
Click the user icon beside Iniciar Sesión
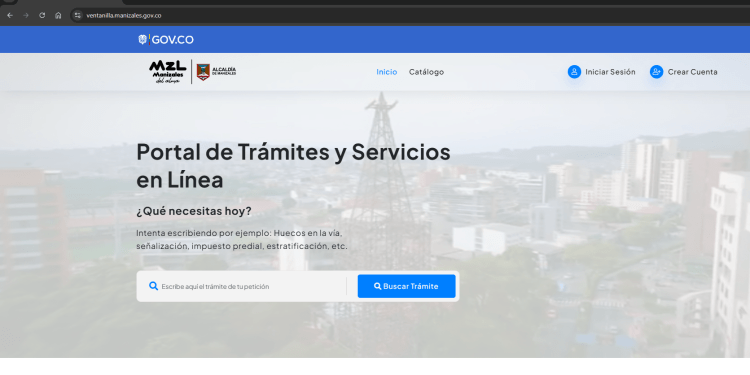tap(574, 72)
